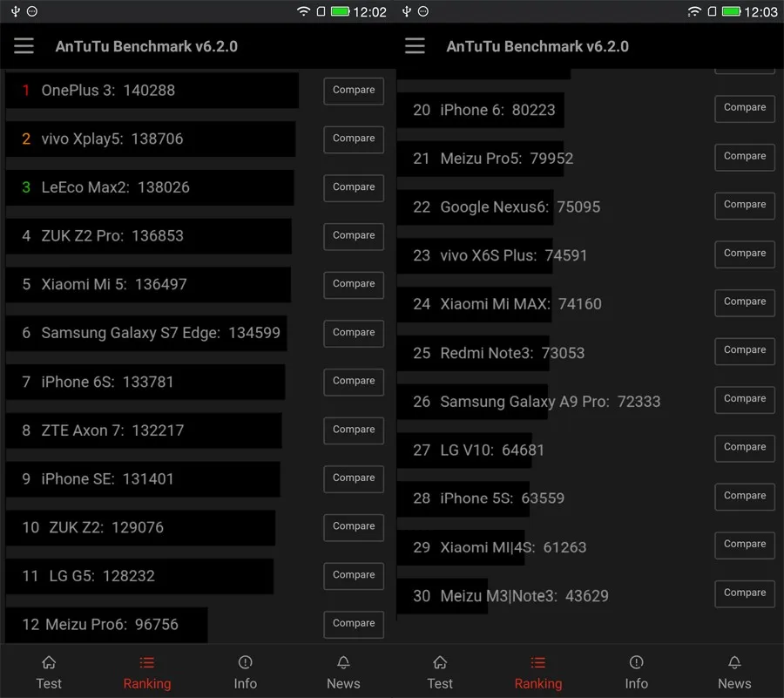Select the Meizu Pro6: 96756 ranking row
Image resolution: width=784 pixels, height=698 pixels.
pyautogui.click(x=107, y=624)
